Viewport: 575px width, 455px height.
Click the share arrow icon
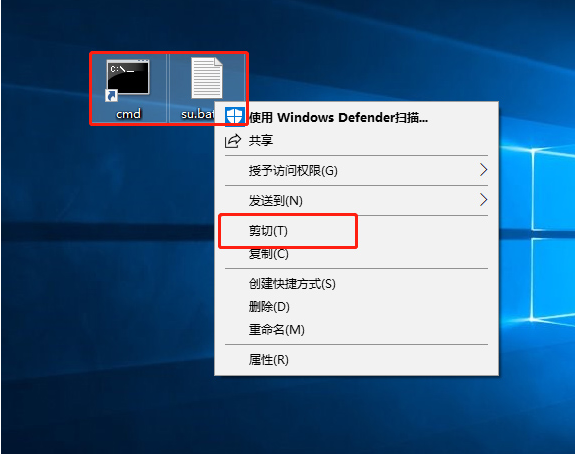click(x=233, y=141)
